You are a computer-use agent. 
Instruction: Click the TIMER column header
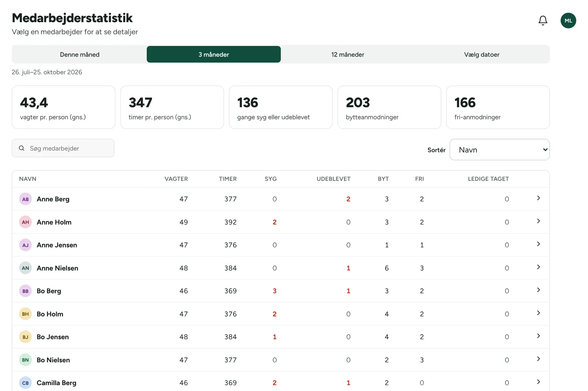point(228,179)
